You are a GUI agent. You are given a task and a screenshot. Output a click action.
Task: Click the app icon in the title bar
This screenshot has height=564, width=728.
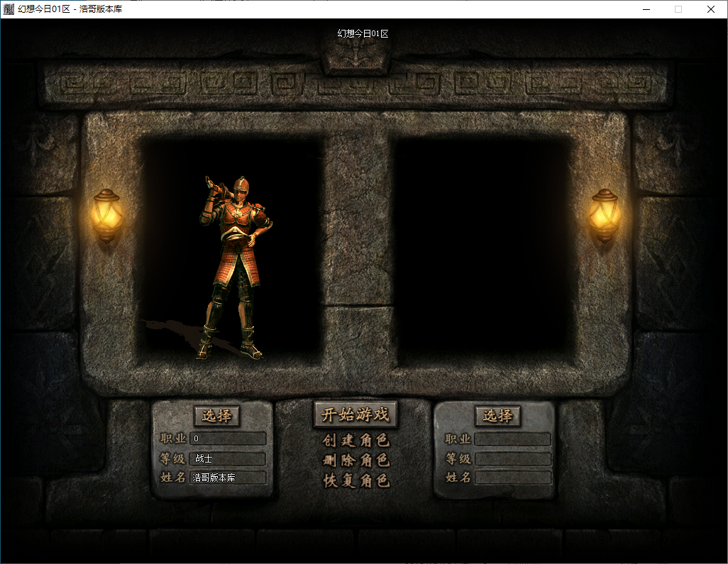9,9
